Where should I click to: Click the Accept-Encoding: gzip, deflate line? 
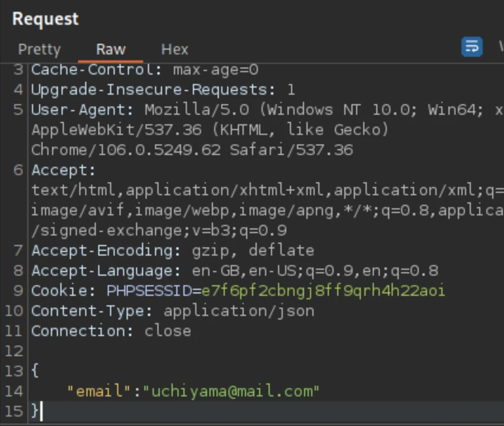173,251
